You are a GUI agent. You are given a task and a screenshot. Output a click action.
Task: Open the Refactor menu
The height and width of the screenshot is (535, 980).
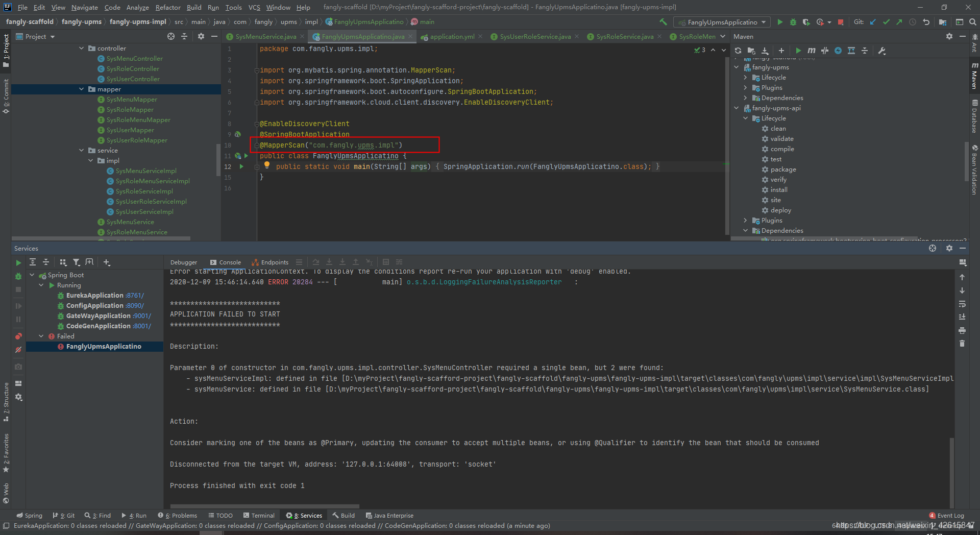(x=168, y=7)
